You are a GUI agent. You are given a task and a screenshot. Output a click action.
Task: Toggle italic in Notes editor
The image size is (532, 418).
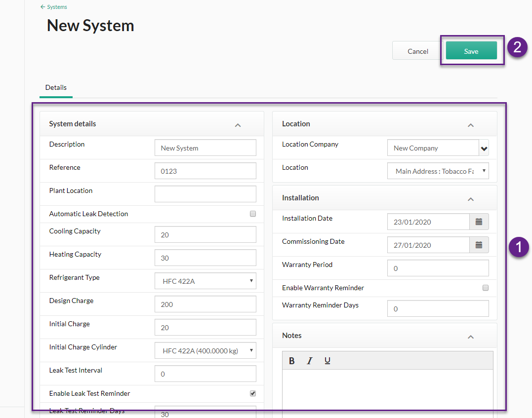click(309, 361)
